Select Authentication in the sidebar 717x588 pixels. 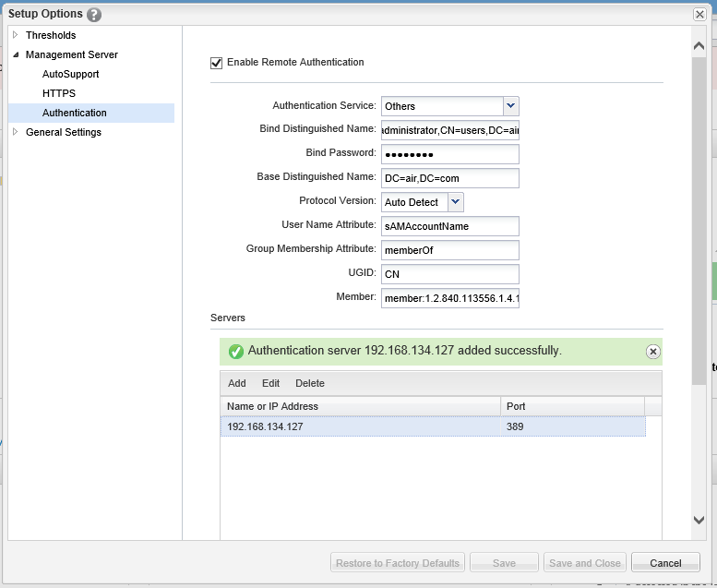[x=74, y=113]
